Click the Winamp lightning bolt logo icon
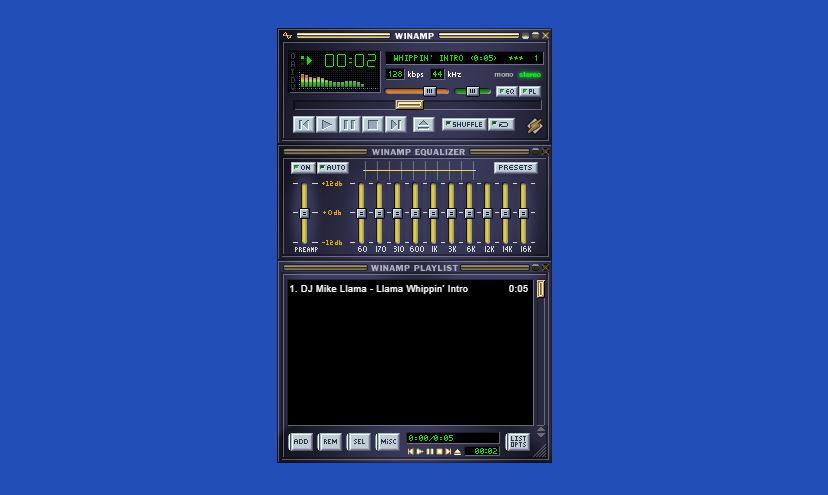Screen dimensions: 828x495 pos(535,125)
